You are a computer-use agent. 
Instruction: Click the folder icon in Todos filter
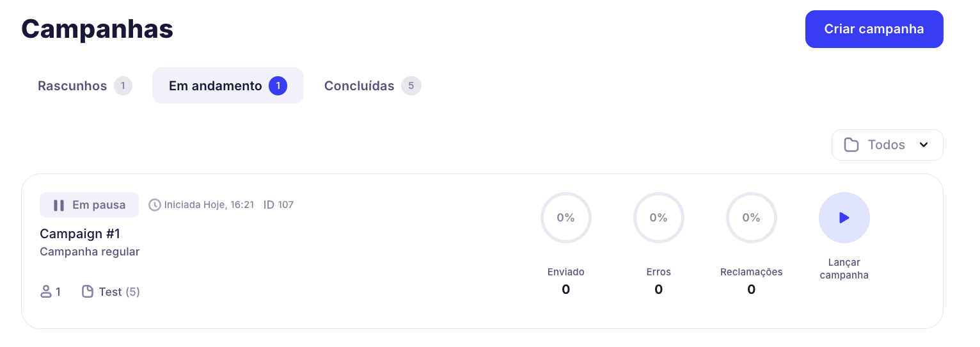click(851, 145)
